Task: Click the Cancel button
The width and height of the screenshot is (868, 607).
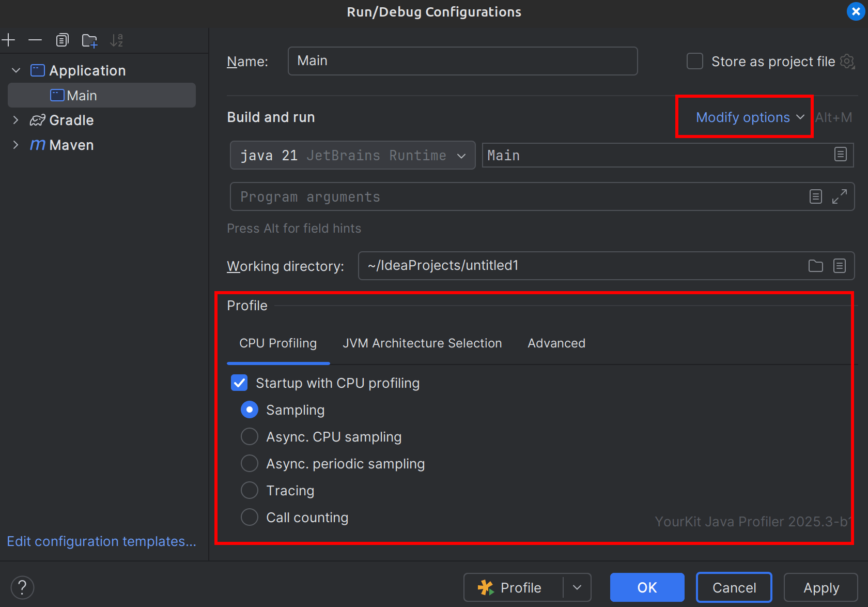Action: [734, 587]
